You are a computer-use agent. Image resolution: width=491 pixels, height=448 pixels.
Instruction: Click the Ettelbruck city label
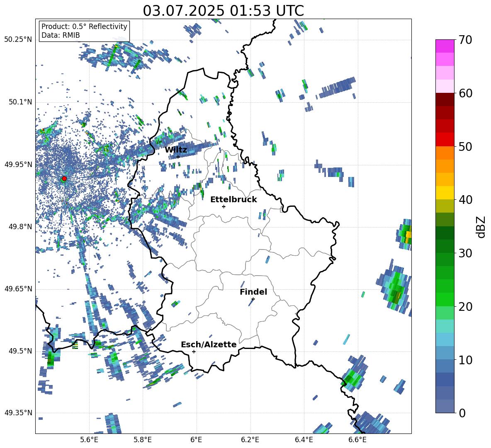(233, 200)
